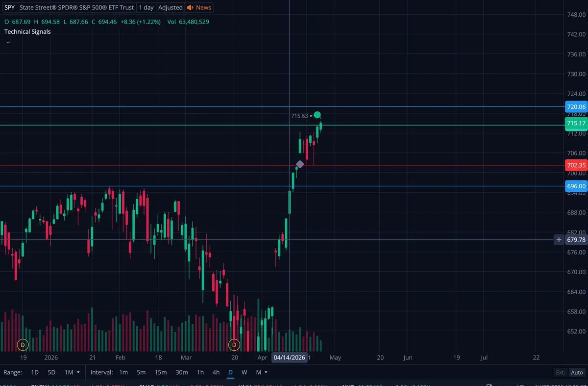Toggle extended hours Ext. button
Screen dimensions: 588x386
560,372
